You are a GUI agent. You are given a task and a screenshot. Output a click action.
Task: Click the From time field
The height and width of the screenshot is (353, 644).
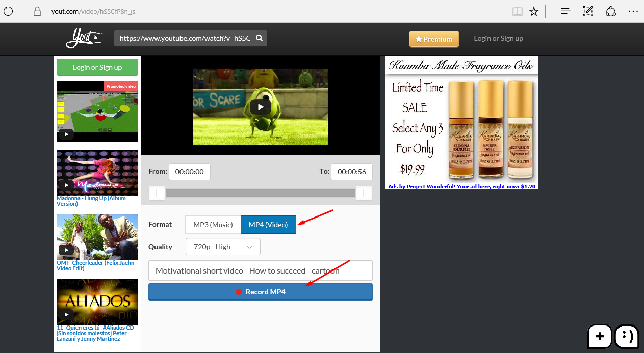click(x=190, y=172)
